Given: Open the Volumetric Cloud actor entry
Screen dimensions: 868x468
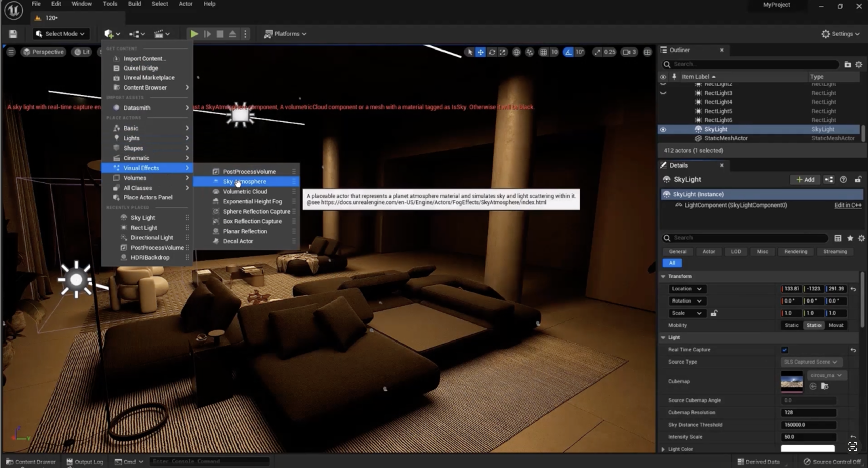Looking at the screenshot, I should click(245, 191).
